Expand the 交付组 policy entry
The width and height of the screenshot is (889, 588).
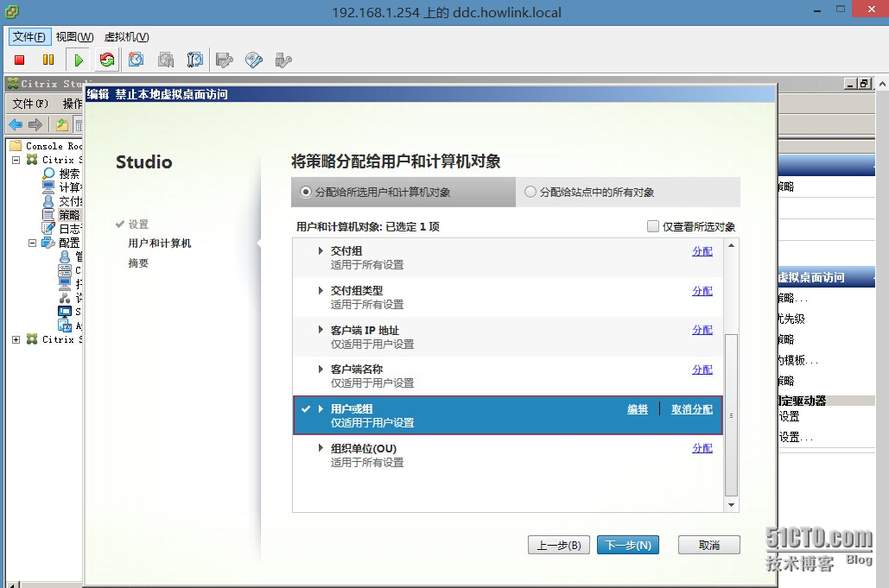(x=321, y=250)
